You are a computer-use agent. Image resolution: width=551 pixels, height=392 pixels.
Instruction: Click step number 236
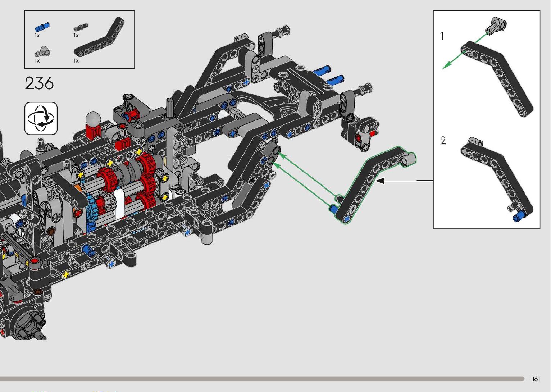39,83
